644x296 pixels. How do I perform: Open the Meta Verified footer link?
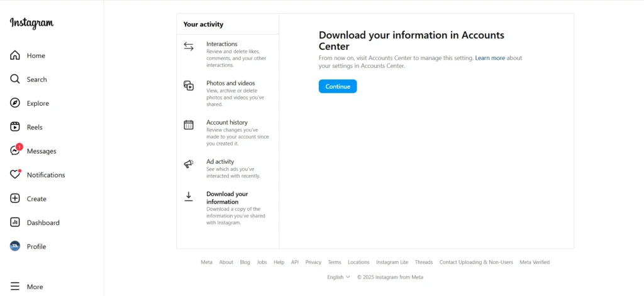click(x=535, y=262)
